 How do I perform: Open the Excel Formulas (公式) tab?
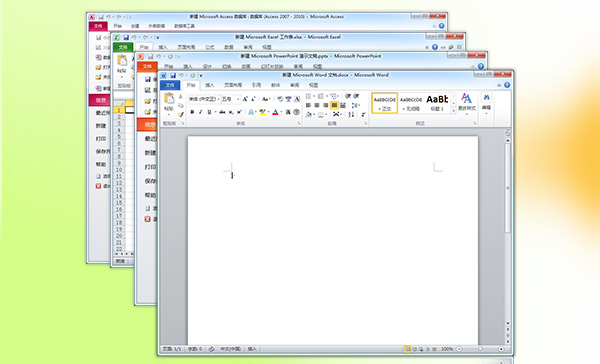210,47
